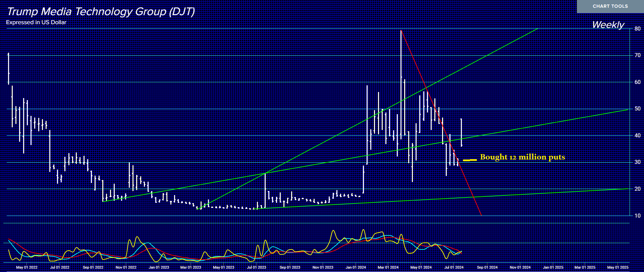This screenshot has height=272, width=644.
Task: Click the Sep 01 2023 date label
Action: pos(290,268)
